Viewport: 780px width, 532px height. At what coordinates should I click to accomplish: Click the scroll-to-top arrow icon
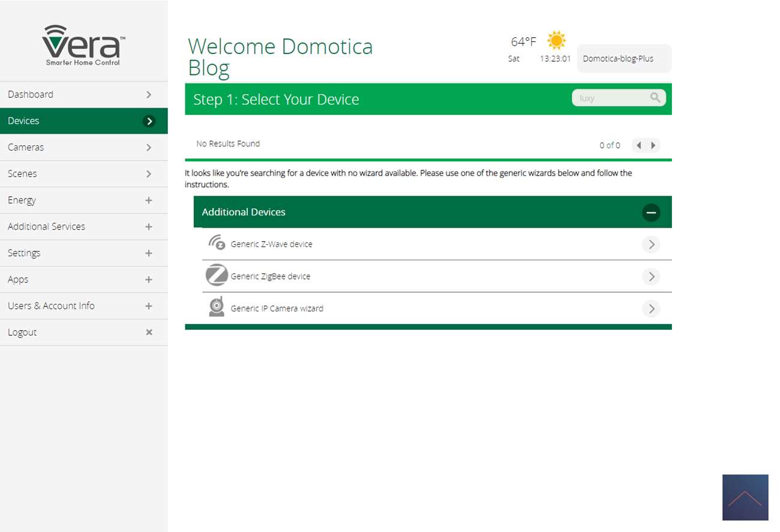click(745, 497)
